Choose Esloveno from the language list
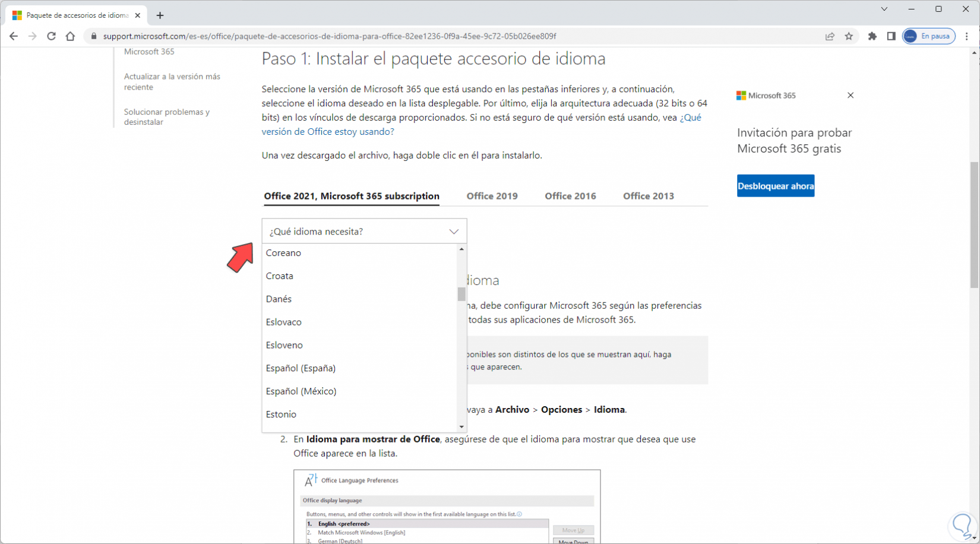Screen dimensions: 980x544 click(x=359, y=346)
